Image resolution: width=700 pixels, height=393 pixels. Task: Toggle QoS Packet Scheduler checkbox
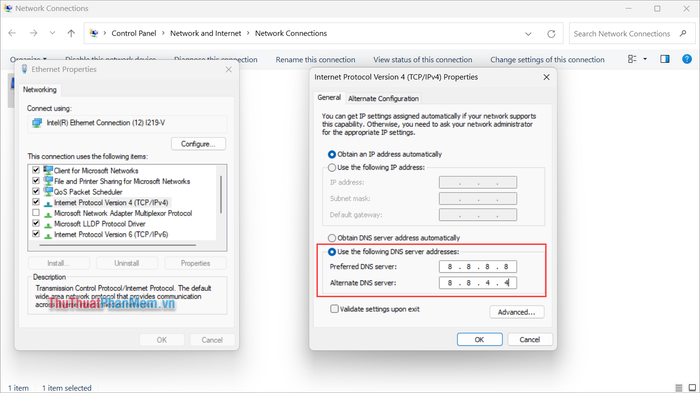tap(36, 191)
